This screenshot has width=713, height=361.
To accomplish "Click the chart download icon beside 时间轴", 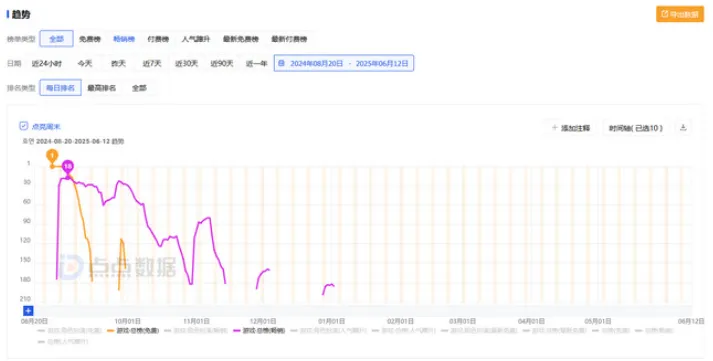I will (683, 128).
